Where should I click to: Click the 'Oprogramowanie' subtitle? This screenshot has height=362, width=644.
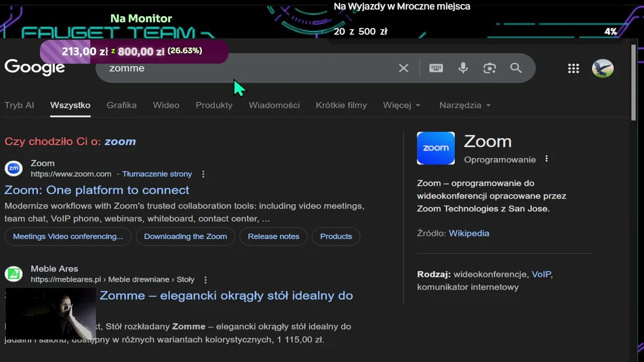[500, 159]
